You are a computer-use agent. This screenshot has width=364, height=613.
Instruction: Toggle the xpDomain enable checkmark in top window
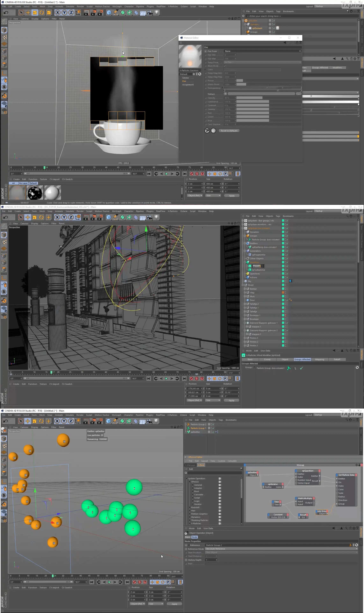click(x=274, y=28)
